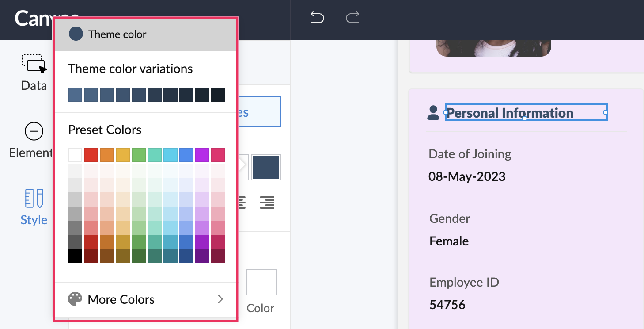Viewport: 644px width, 329px height.
Task: Select the darkest green shade in the bottom row
Action: pos(139,256)
